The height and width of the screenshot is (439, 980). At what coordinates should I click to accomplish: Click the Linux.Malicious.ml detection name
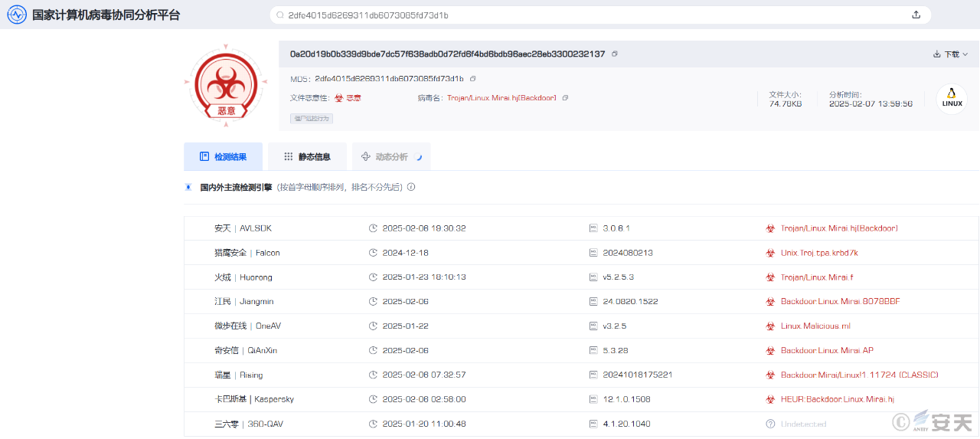[x=815, y=326]
